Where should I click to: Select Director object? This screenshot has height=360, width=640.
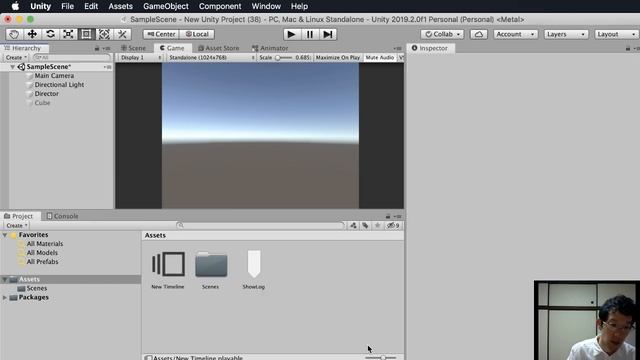click(47, 93)
